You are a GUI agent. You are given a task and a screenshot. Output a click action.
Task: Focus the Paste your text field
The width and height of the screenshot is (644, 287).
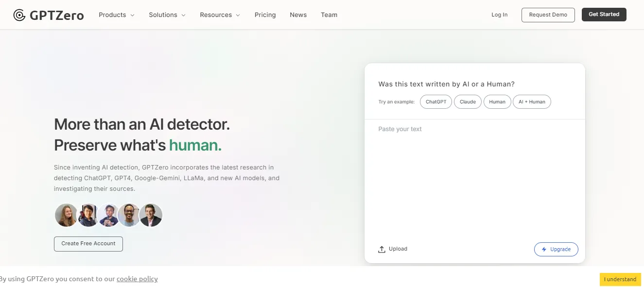[x=475, y=180]
